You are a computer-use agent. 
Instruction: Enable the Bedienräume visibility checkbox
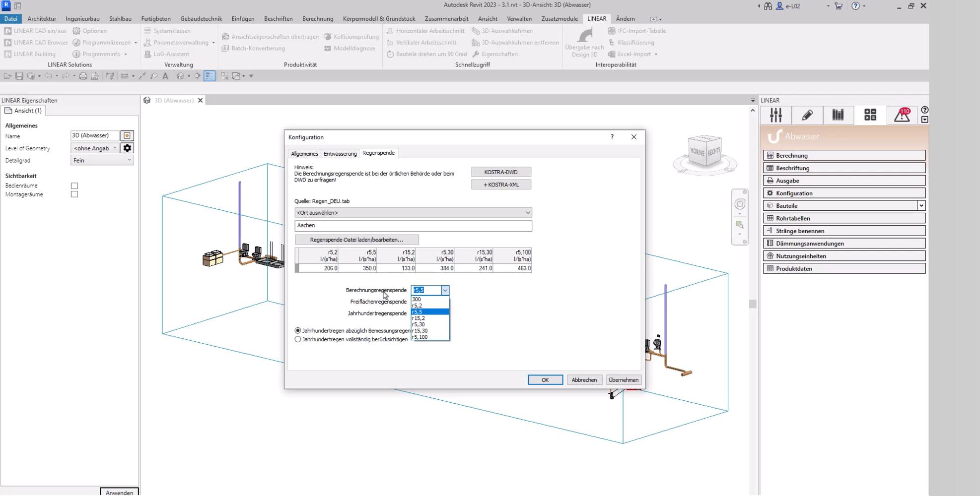[x=74, y=186]
